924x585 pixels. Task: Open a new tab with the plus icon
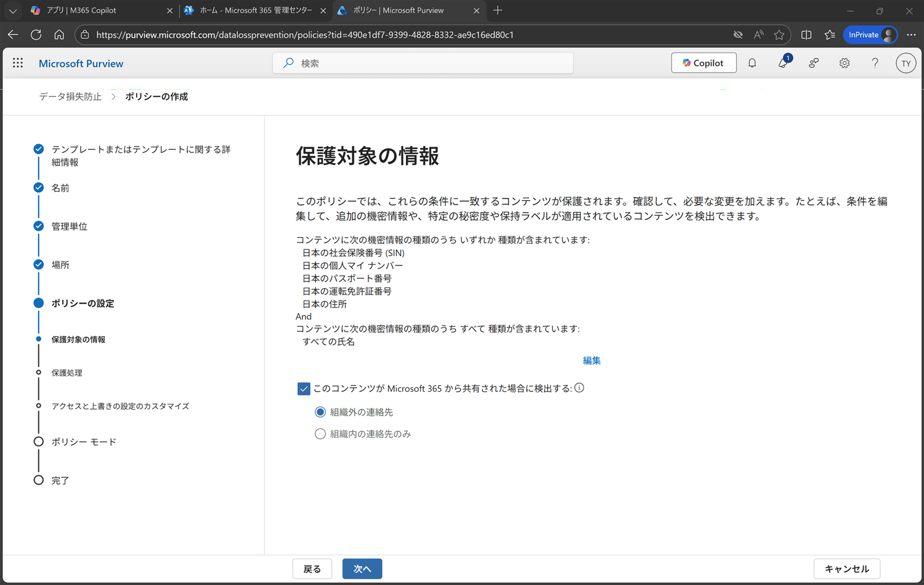[x=498, y=10]
